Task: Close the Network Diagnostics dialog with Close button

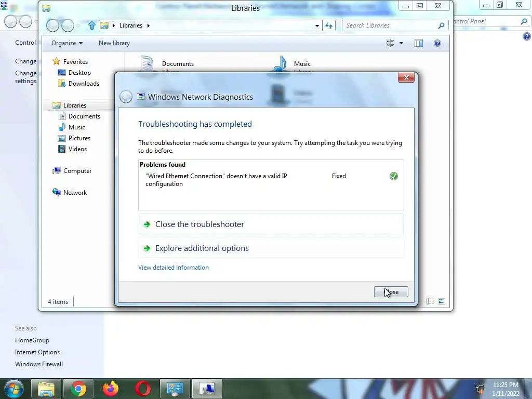Action: (x=391, y=292)
